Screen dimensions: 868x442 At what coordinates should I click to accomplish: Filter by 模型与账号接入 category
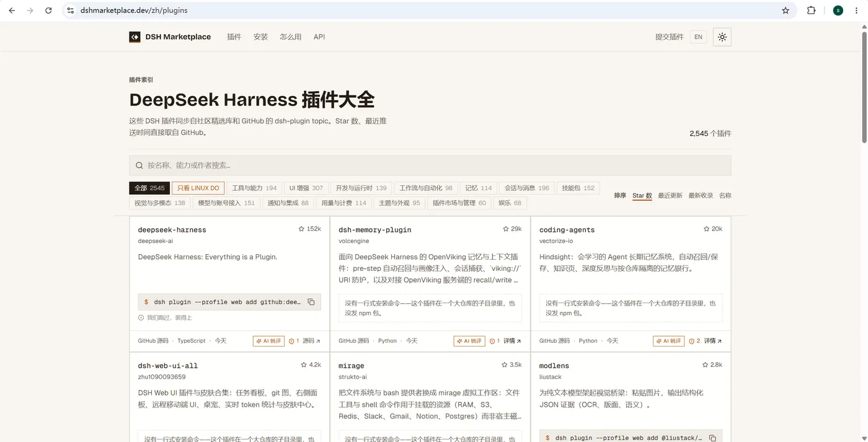pos(226,203)
